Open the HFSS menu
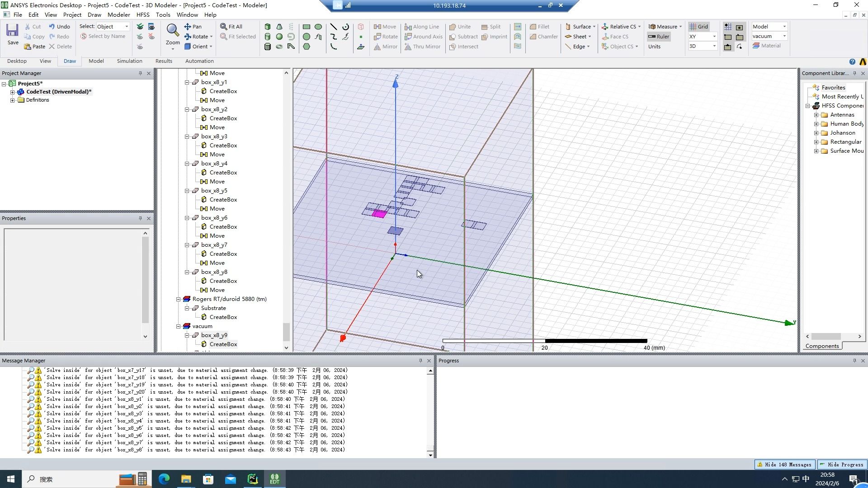 [x=142, y=14]
